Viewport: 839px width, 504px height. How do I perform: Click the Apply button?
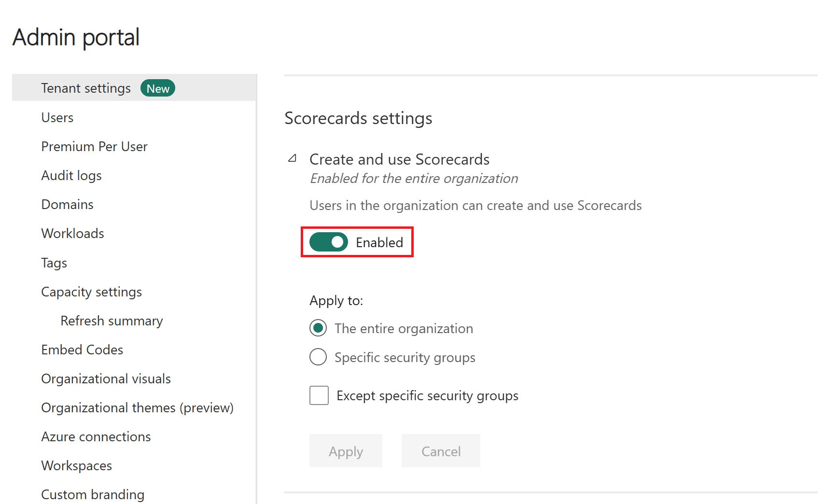346,451
